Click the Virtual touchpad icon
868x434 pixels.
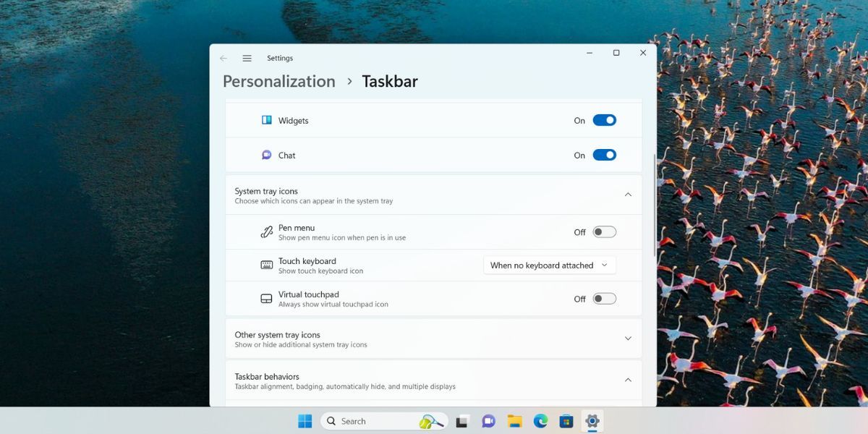266,298
